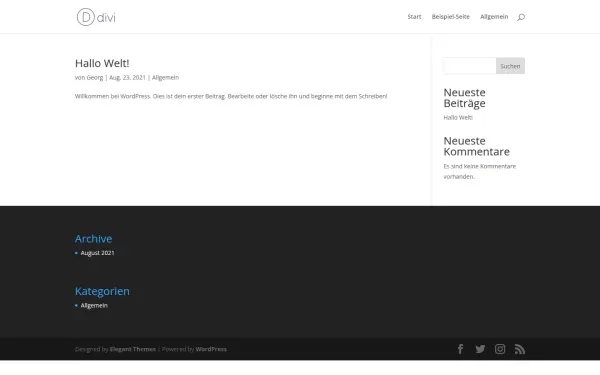Click the Suchen button
The image size is (600, 375).
click(x=510, y=66)
